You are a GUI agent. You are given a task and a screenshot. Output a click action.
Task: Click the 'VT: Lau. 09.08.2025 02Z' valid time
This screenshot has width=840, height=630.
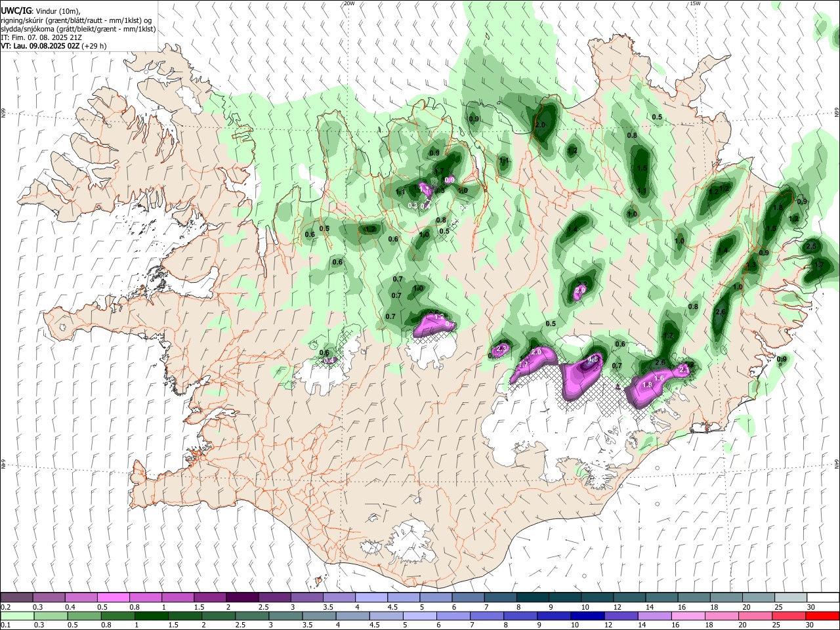pos(41,46)
